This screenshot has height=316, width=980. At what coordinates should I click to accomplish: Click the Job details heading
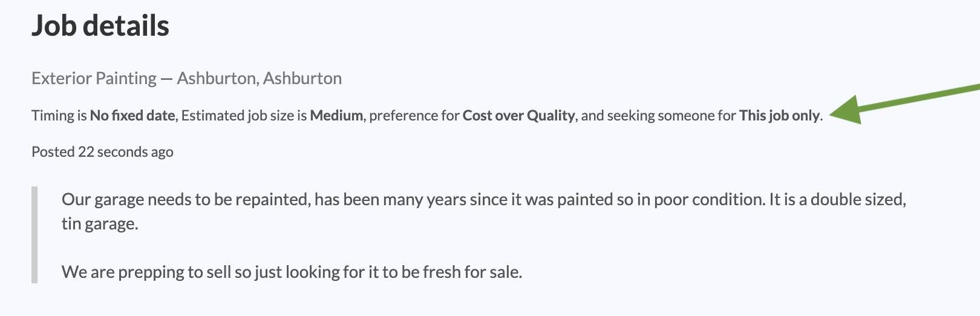[x=100, y=26]
